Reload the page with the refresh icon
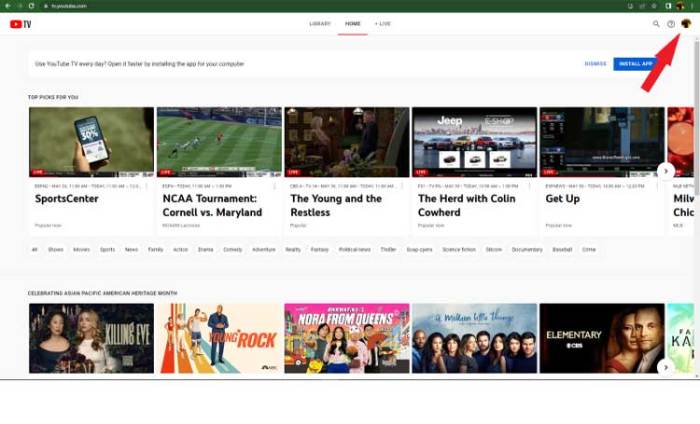700x424 pixels. point(31,6)
